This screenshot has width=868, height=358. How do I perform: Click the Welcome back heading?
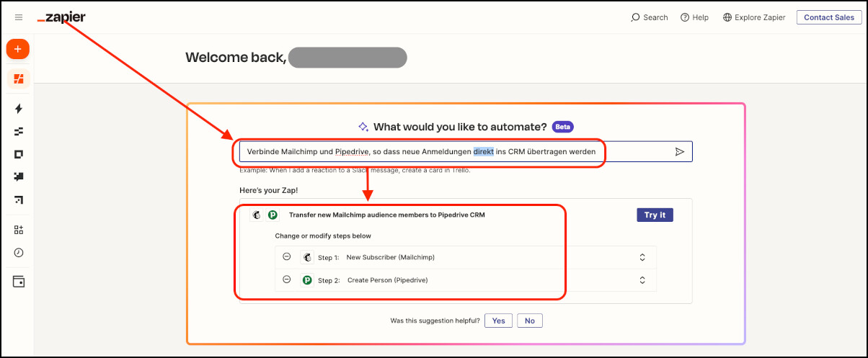click(236, 58)
